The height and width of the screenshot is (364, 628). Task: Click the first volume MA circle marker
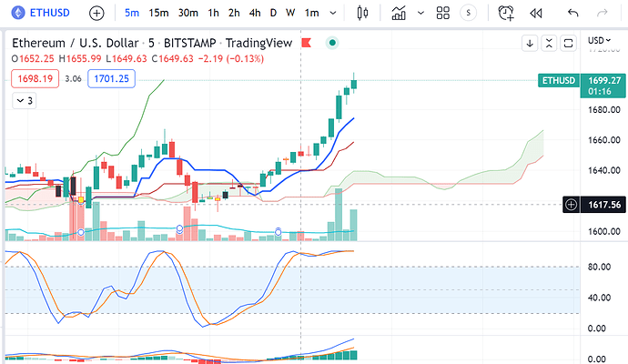tap(81, 232)
